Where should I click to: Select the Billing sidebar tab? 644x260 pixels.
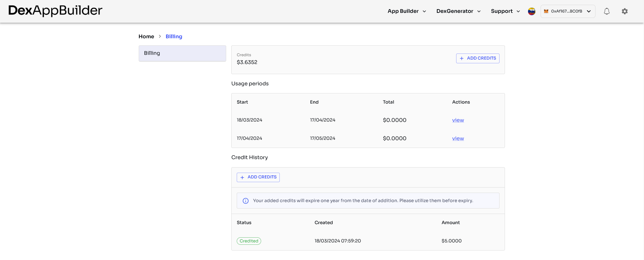[x=182, y=53]
